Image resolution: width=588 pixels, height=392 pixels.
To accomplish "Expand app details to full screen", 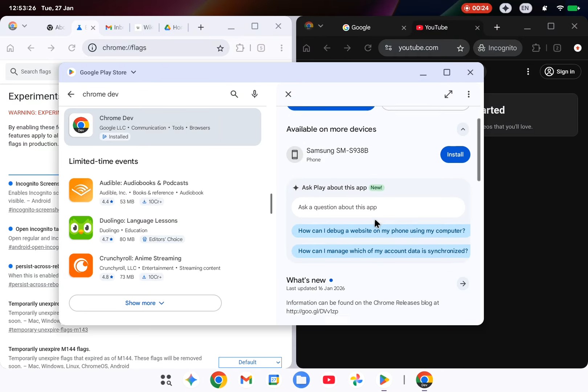I will coord(448,94).
